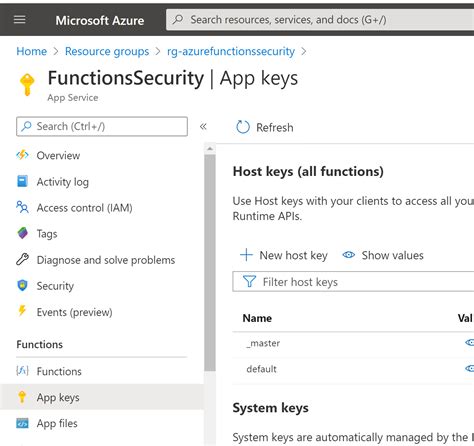Select App keys menu item
The image size is (474, 446).
pyautogui.click(x=102, y=397)
